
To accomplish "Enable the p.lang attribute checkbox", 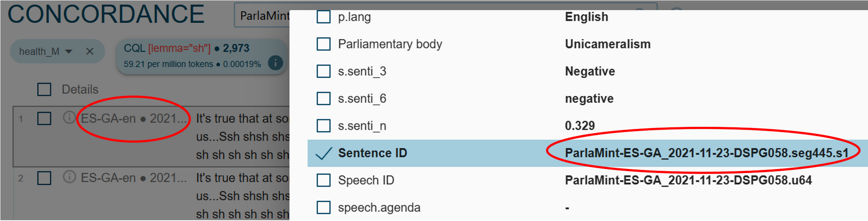I will pos(323,17).
